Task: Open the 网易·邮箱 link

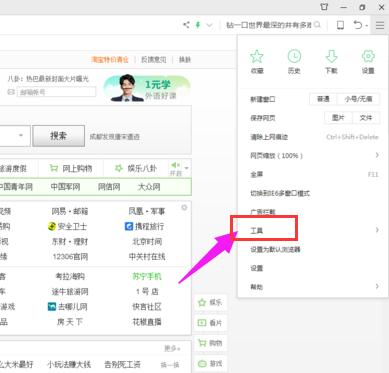Action: (70, 211)
